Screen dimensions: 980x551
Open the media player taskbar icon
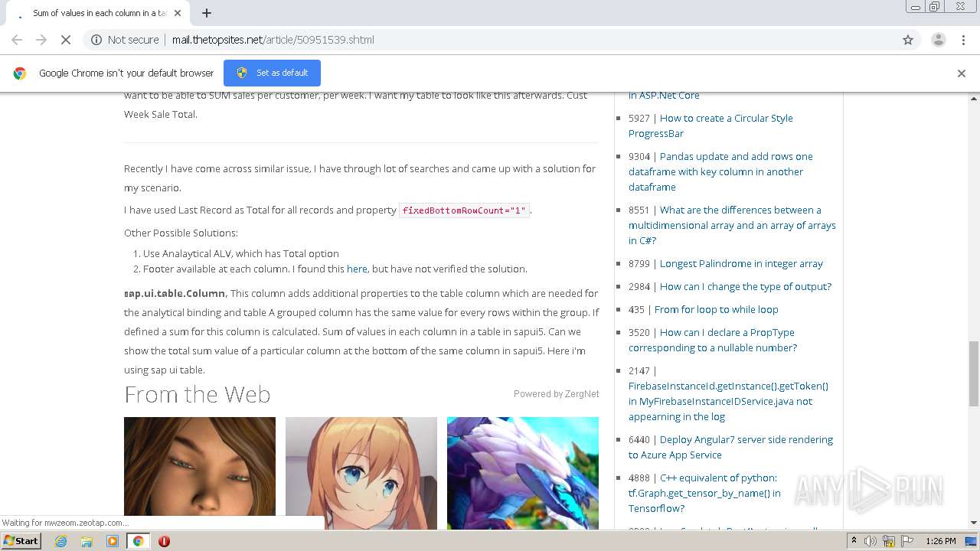tap(113, 541)
